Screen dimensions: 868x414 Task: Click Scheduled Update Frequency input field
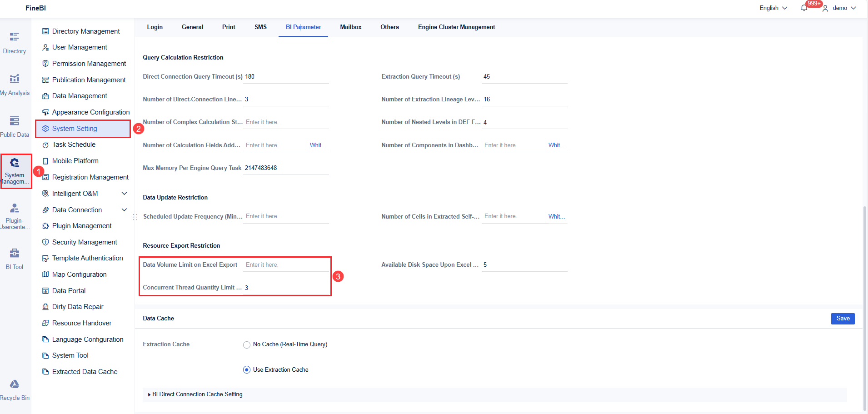tap(286, 217)
